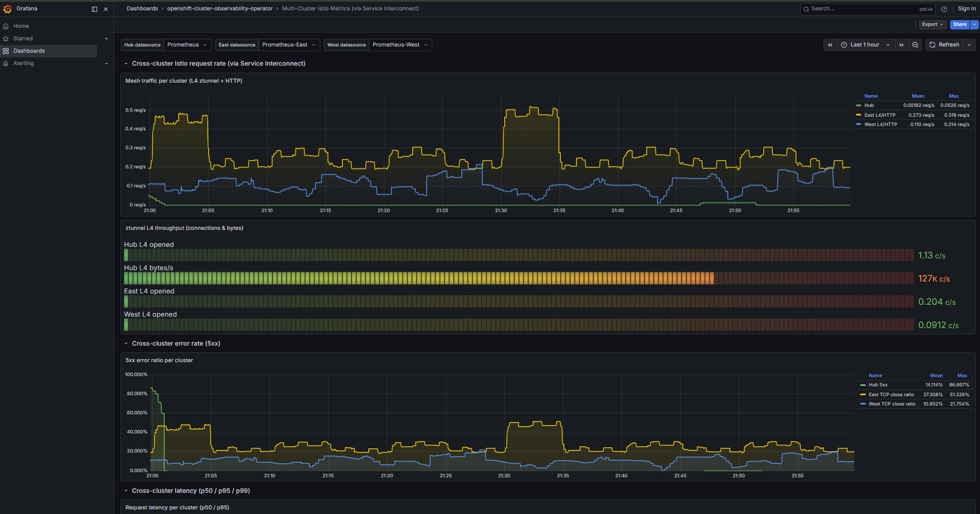Open ztunnel L4 throughput panel title
980x514 pixels.
point(184,228)
